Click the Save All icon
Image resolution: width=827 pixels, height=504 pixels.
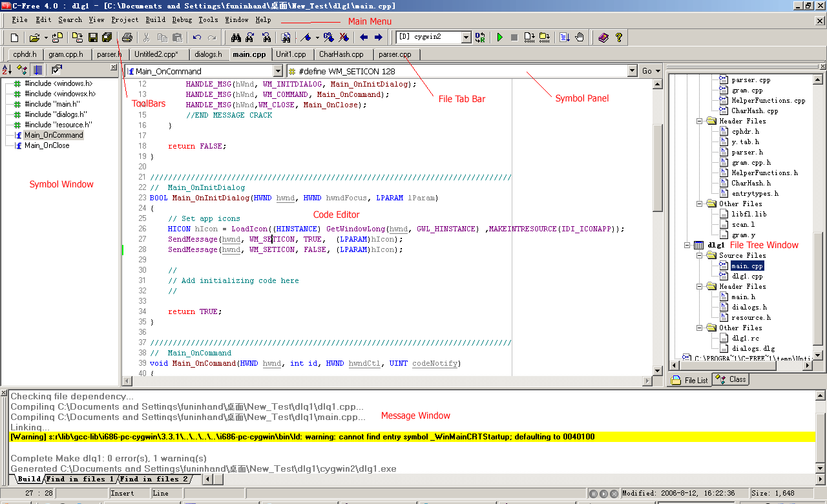(x=107, y=37)
